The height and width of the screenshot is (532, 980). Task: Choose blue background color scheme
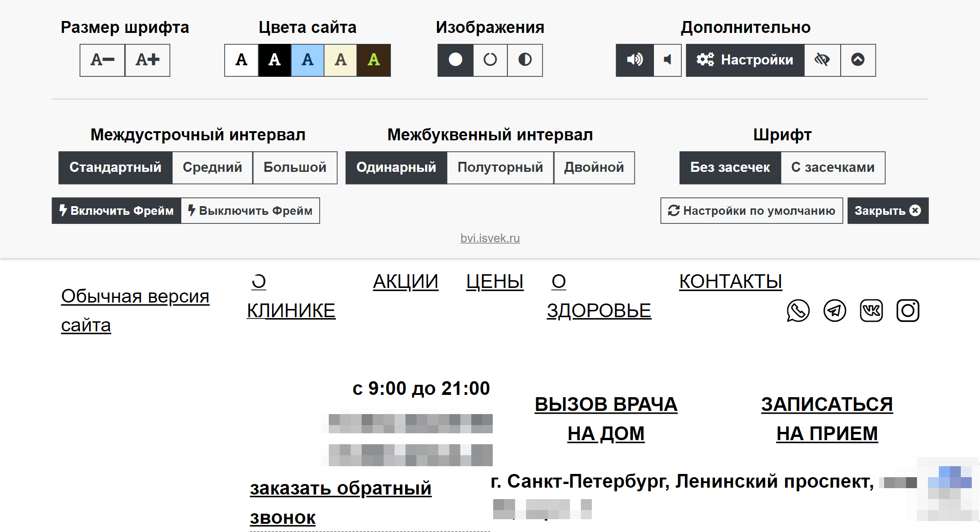tap(307, 60)
